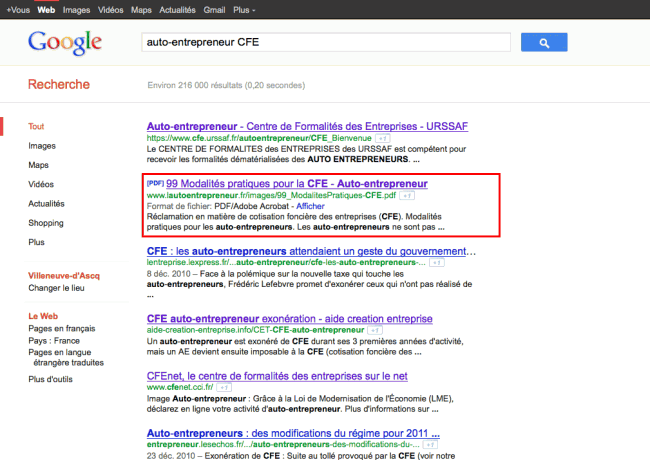Click the [PDF] tag before the second result
The width and height of the screenshot is (650, 460).
tap(155, 183)
